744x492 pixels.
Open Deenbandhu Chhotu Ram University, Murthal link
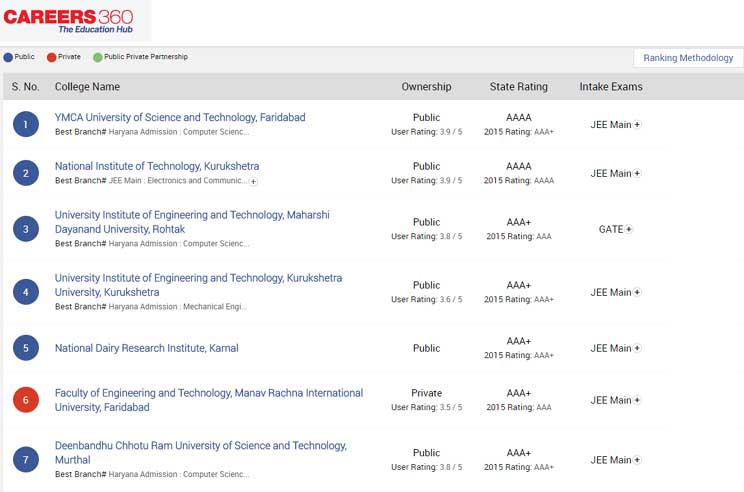click(201, 453)
